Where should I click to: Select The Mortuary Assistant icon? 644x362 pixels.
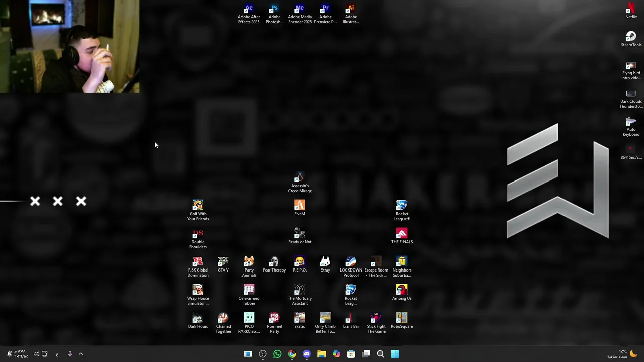(x=300, y=296)
